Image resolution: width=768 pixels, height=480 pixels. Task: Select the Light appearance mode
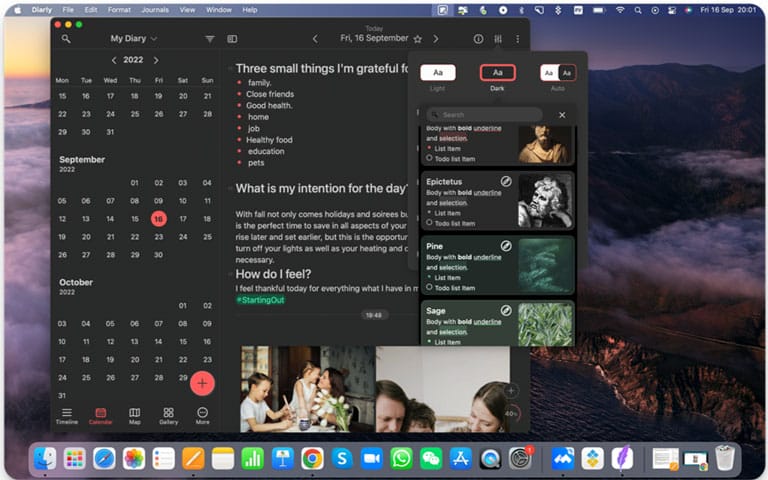(438, 72)
